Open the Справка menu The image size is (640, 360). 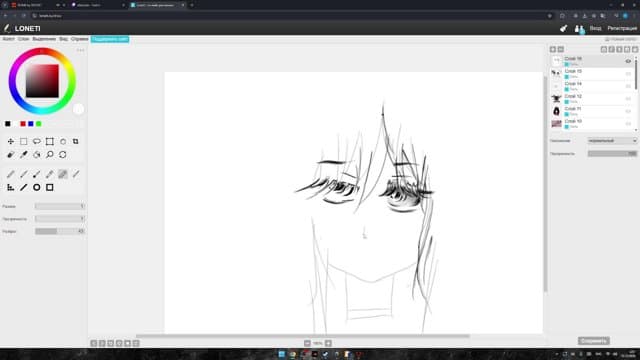point(80,39)
